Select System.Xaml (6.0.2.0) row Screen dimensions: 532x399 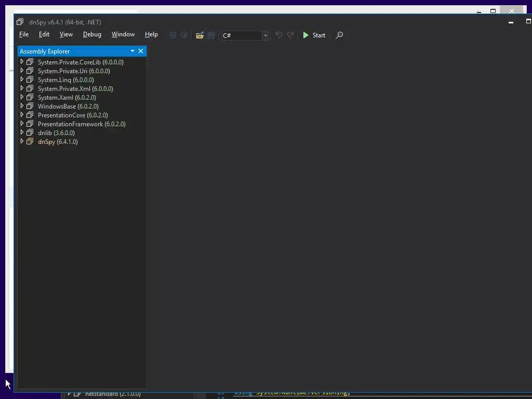(82, 97)
